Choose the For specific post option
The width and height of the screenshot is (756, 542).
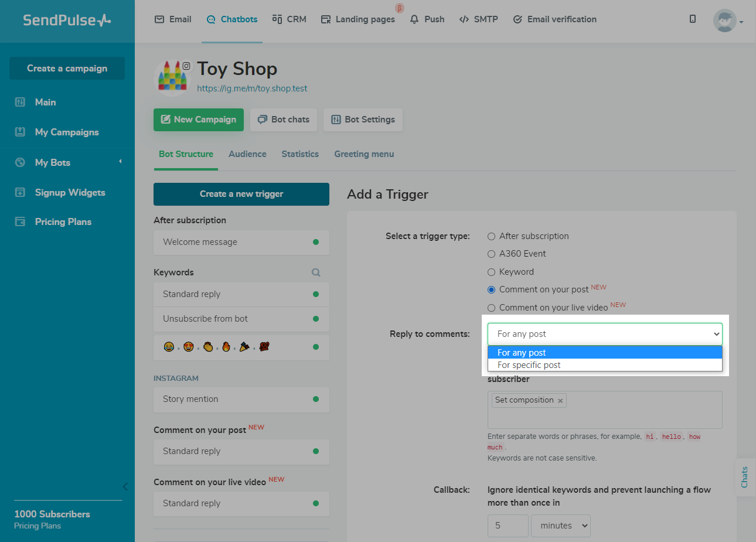[x=605, y=365]
